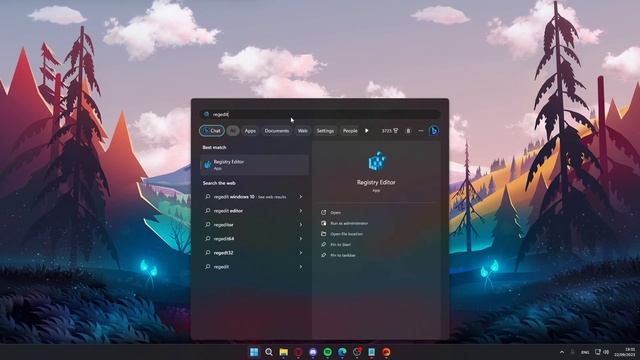Screen dimensions: 640x360
Task: Select the Apps filter tab
Action: (x=250, y=131)
